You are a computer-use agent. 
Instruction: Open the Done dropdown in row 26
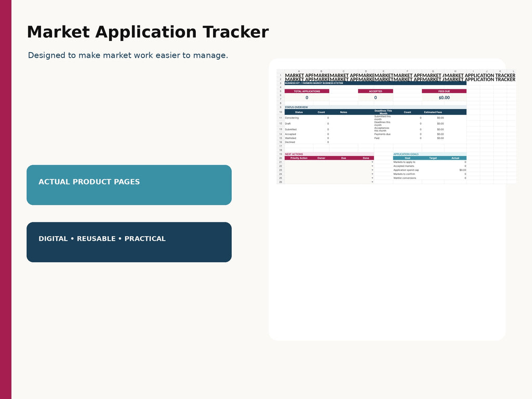(x=372, y=182)
